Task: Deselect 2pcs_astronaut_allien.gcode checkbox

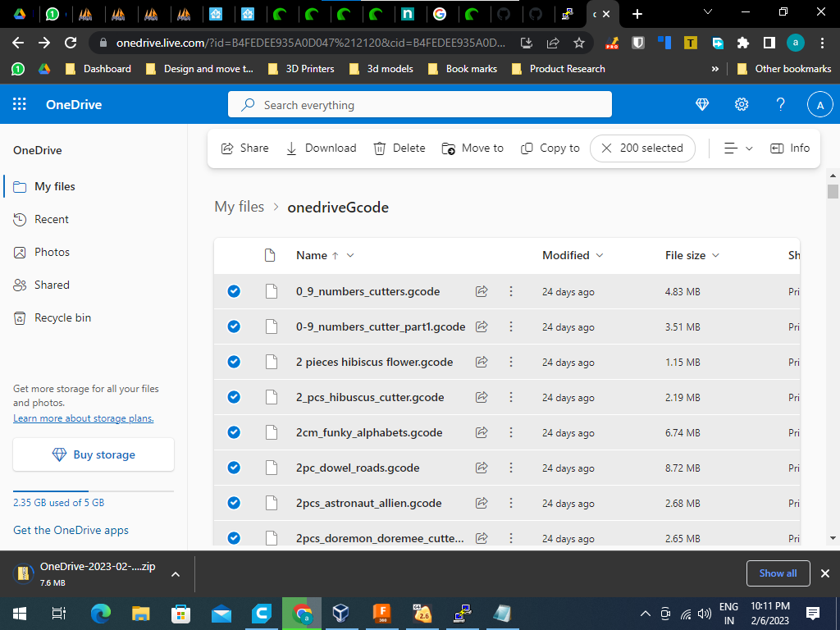Action: click(x=234, y=503)
